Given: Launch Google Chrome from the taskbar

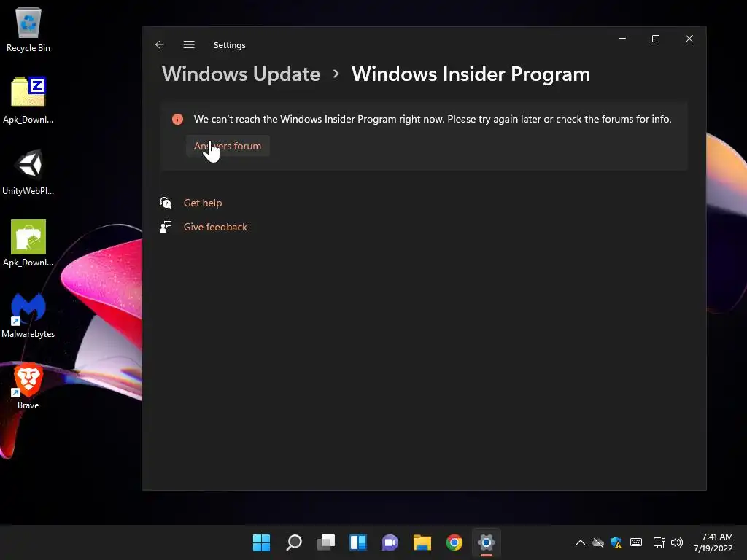Looking at the screenshot, I should coord(454,542).
